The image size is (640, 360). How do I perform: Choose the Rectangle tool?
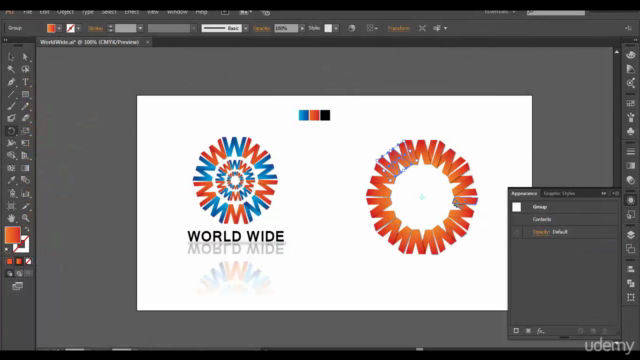[25, 94]
